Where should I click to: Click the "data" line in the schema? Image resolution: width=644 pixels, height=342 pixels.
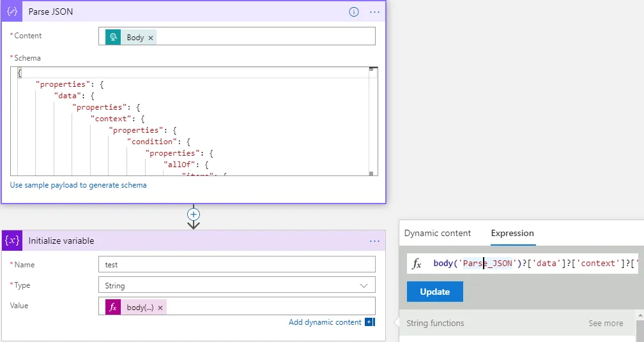click(74, 96)
